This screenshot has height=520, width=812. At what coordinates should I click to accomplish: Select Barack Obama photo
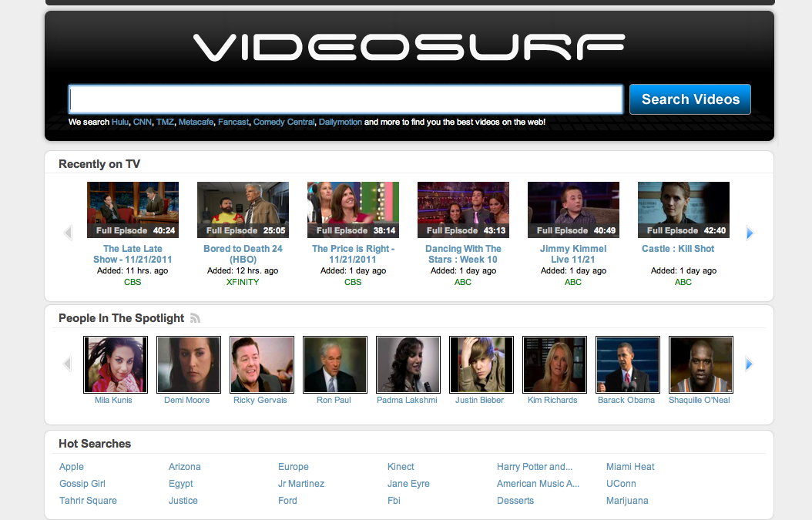click(628, 364)
